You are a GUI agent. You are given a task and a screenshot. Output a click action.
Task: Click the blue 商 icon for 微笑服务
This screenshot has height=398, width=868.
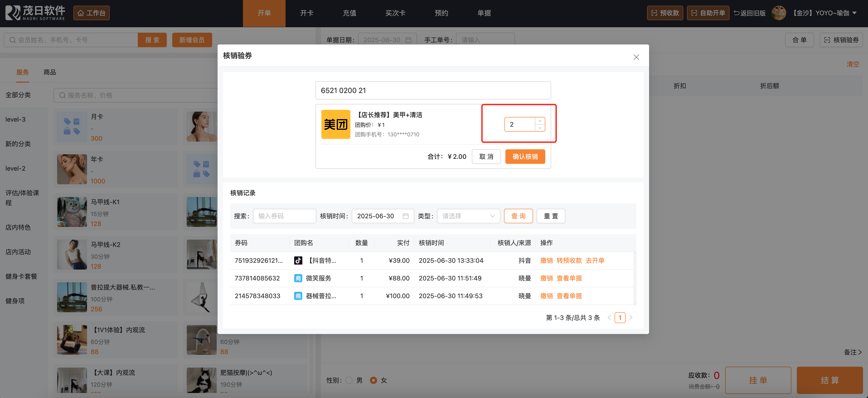[x=298, y=278]
